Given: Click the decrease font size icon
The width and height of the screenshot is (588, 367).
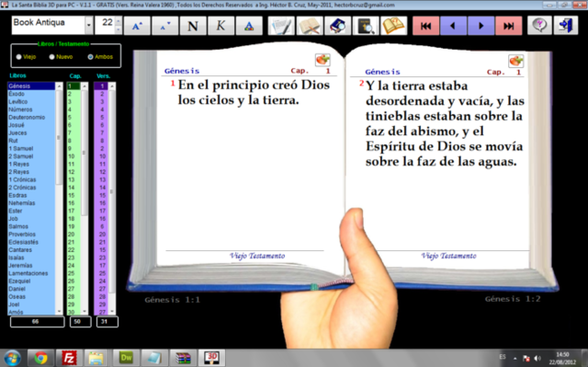Looking at the screenshot, I should 165,26.
